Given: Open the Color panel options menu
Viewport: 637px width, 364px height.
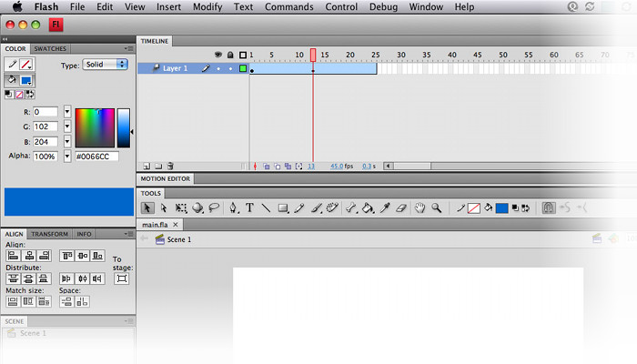Looking at the screenshot, I should point(129,48).
